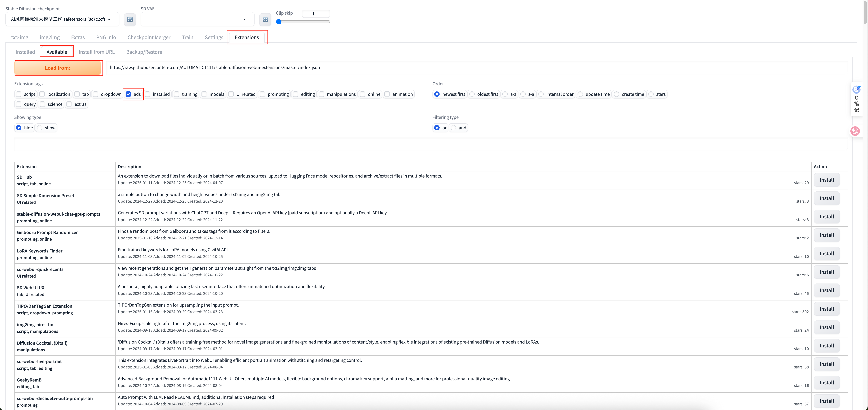Open the txt2img tab

19,37
